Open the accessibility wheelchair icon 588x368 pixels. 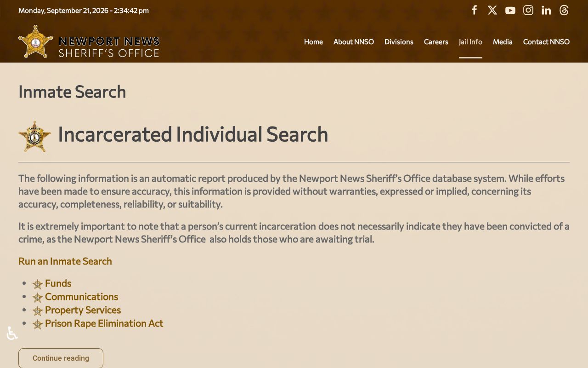pos(12,333)
